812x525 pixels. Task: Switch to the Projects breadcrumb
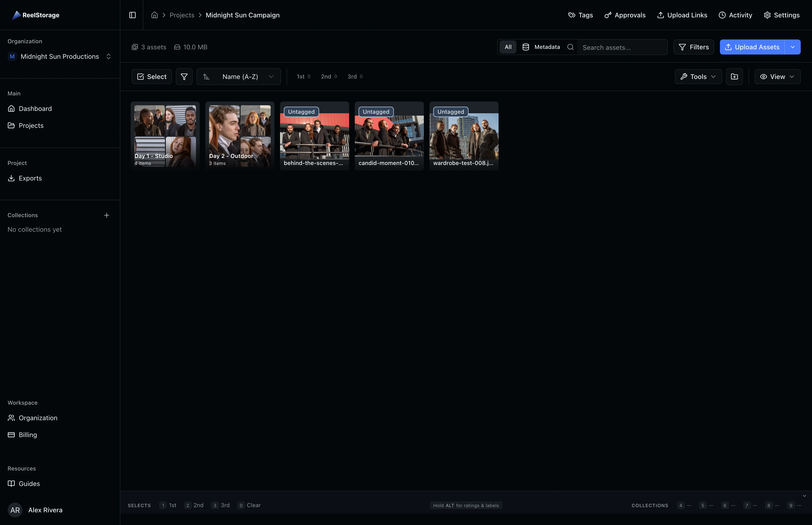(182, 15)
